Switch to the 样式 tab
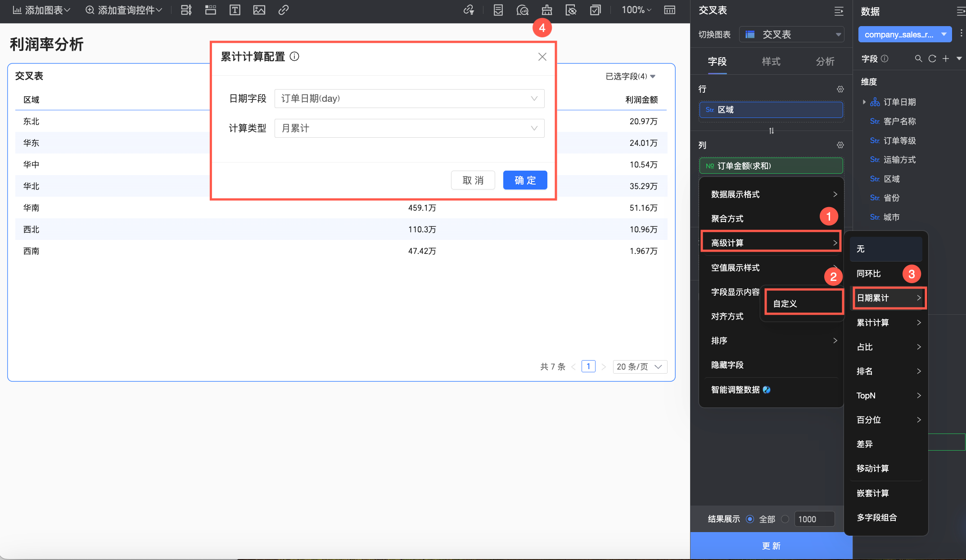This screenshot has width=966, height=560. (x=771, y=62)
